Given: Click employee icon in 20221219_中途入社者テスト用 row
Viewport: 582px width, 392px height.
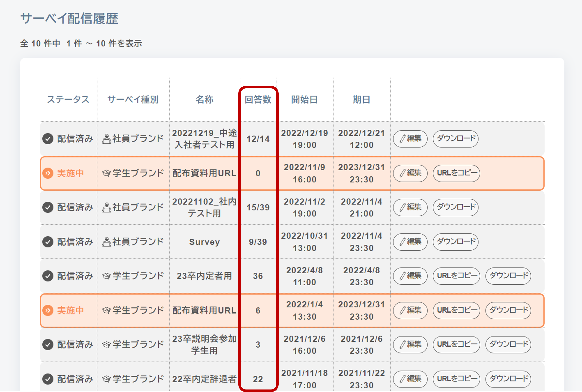Looking at the screenshot, I should [107, 139].
